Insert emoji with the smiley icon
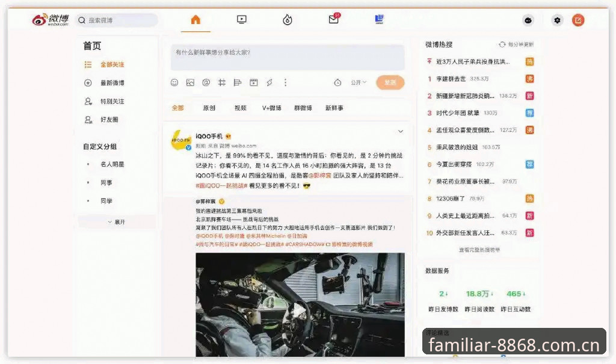616x364 pixels. coord(174,82)
